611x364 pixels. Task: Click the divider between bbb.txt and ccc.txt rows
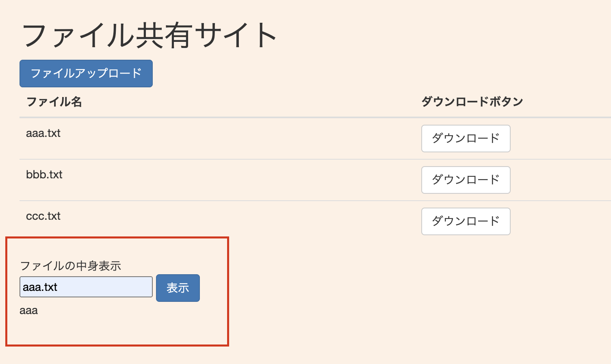[x=244, y=201]
